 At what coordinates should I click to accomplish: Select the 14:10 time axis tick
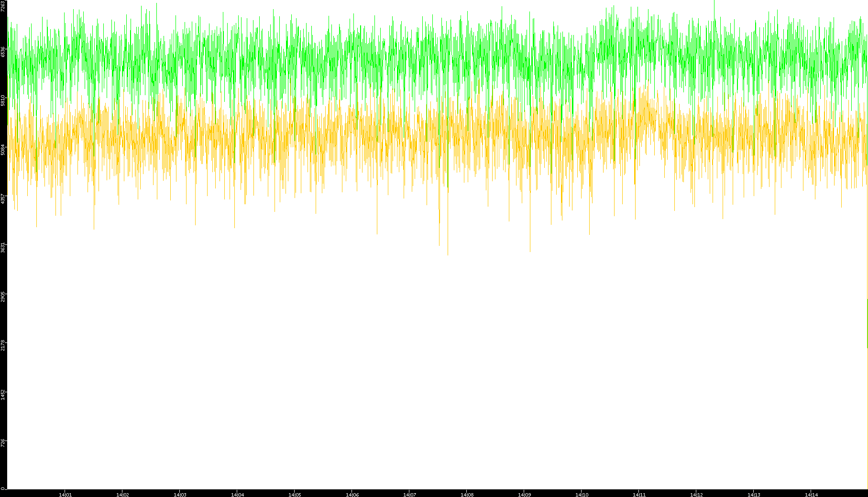tap(582, 494)
